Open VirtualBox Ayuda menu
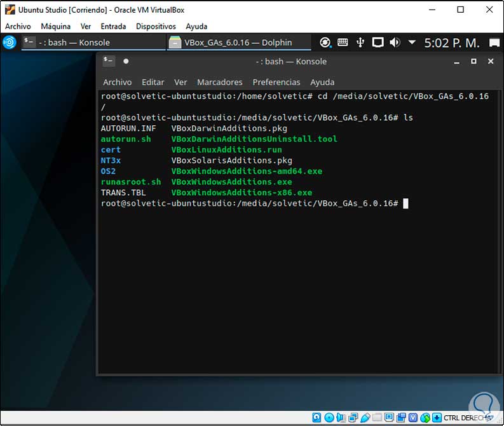Image resolution: width=504 pixels, height=426 pixels. (x=196, y=26)
